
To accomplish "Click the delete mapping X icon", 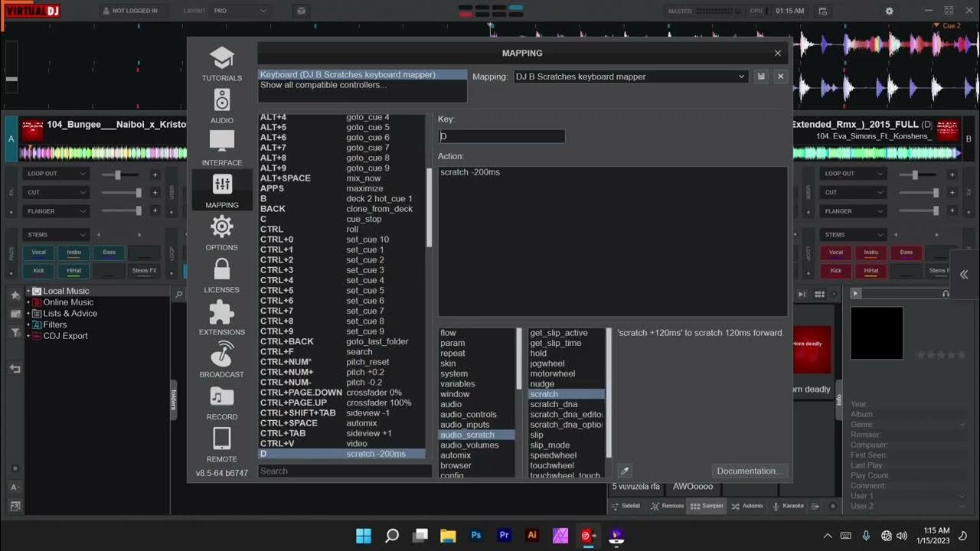I will [x=780, y=77].
